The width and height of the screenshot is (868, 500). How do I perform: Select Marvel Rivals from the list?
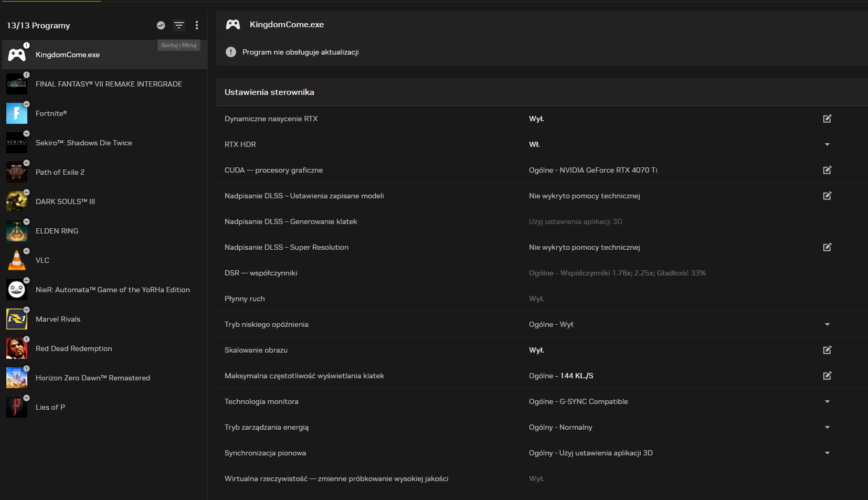tap(58, 319)
